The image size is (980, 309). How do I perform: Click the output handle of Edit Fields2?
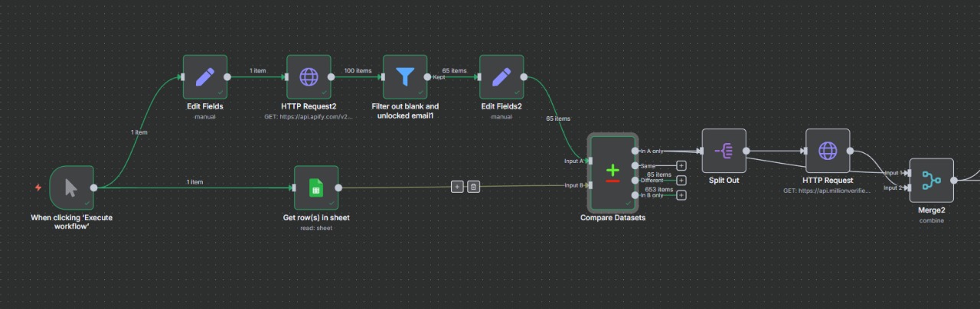524,76
